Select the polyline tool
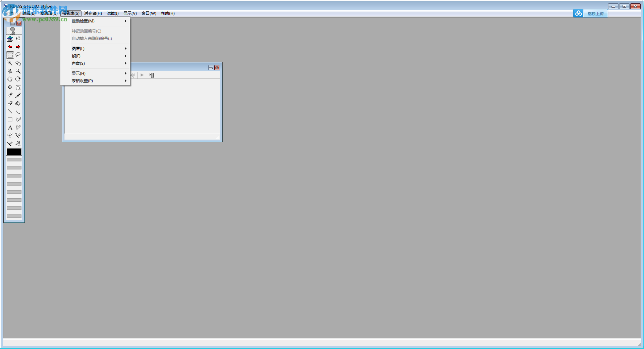This screenshot has width=644, height=349. (18, 119)
